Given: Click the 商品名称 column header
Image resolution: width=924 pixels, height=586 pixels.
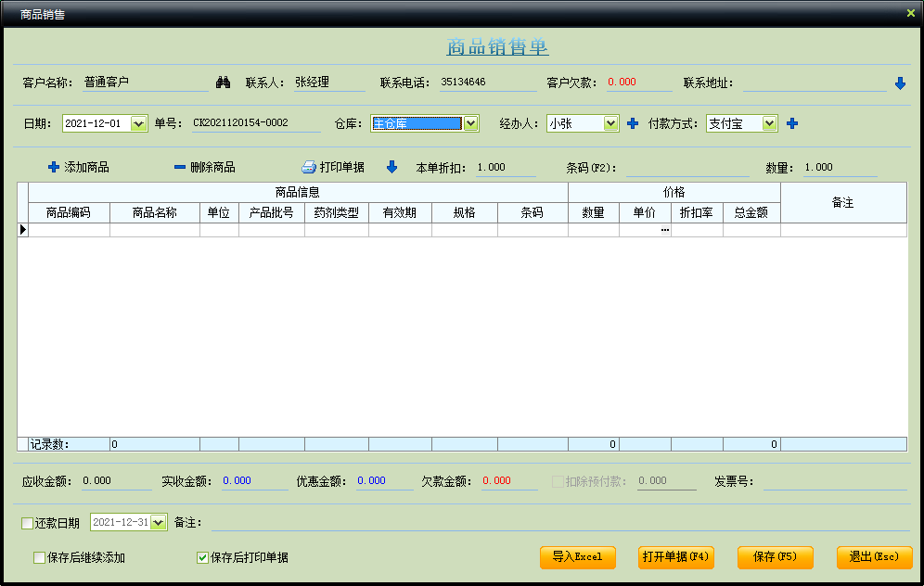Looking at the screenshot, I should coord(155,212).
